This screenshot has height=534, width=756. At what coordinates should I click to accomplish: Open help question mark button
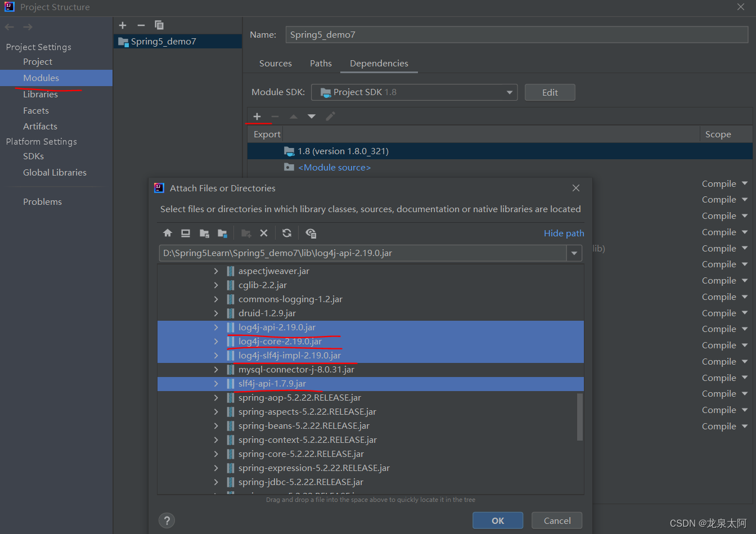click(167, 520)
